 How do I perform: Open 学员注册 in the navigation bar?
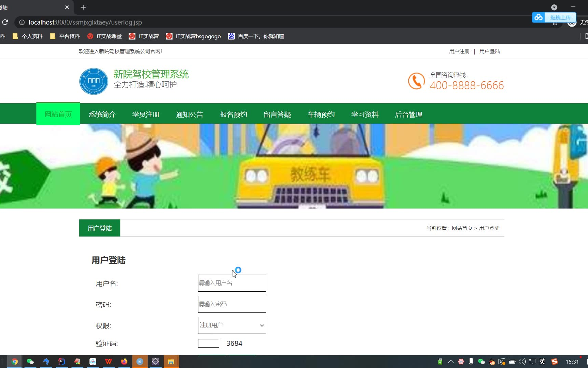click(146, 114)
